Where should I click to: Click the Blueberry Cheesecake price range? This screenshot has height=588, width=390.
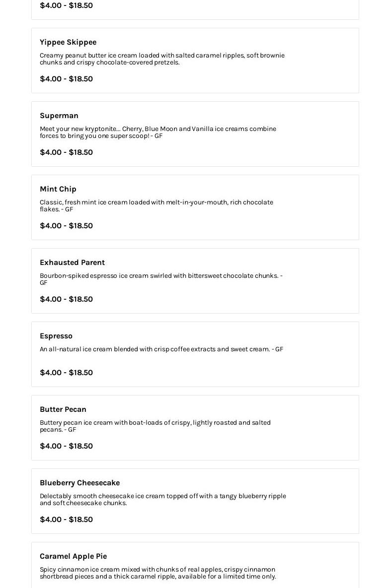coord(66,520)
